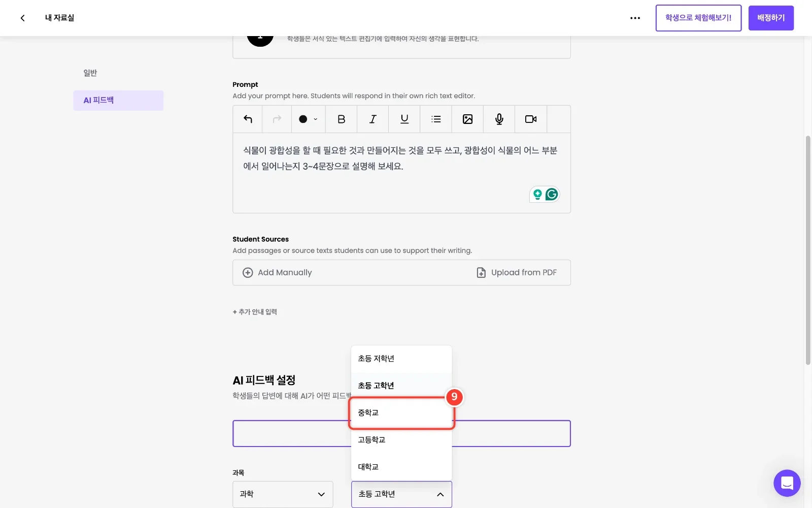The image size is (812, 508).
Task: Select 중학교 grade level option
Action: point(401,412)
